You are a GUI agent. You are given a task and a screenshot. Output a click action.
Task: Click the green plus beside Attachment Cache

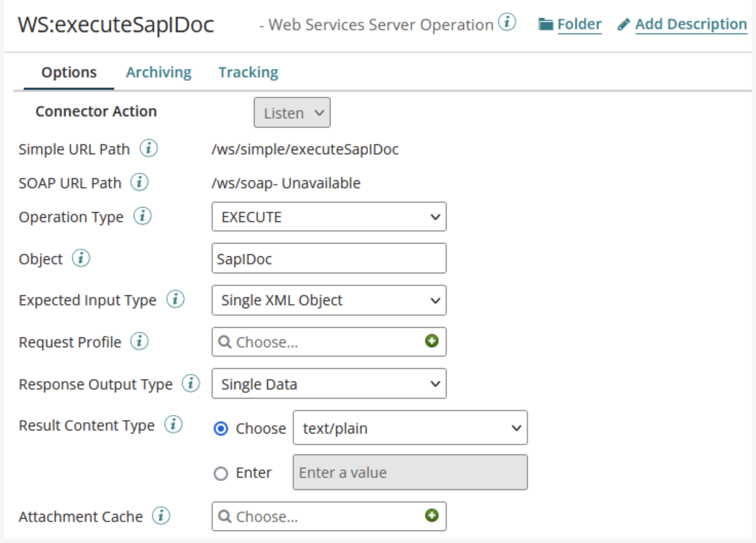[x=432, y=516]
